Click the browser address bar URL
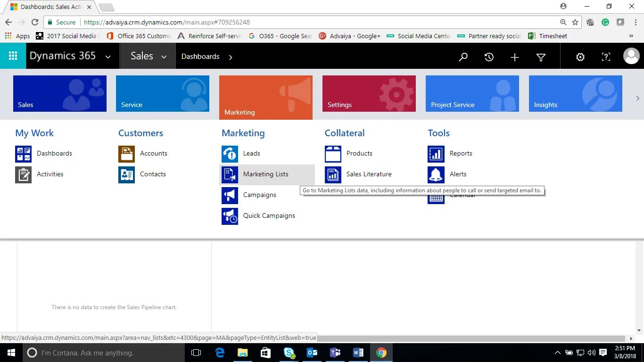The image size is (644, 362). coord(167,22)
